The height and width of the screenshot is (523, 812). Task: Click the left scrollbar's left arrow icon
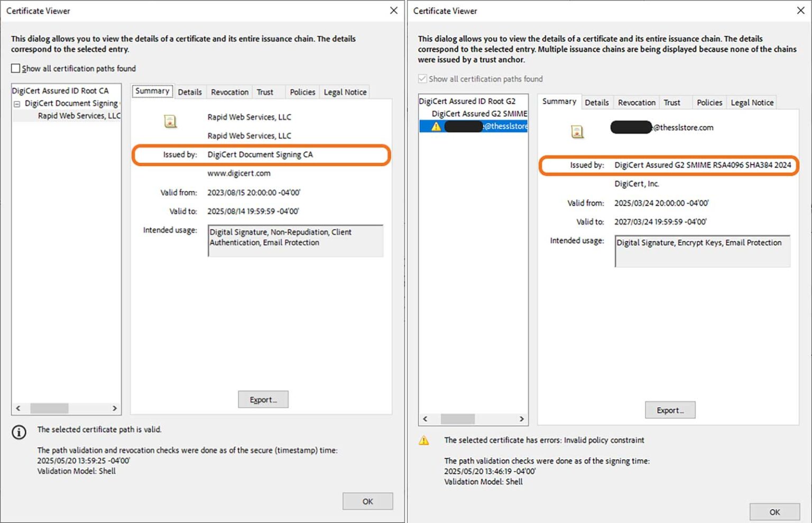(18, 408)
